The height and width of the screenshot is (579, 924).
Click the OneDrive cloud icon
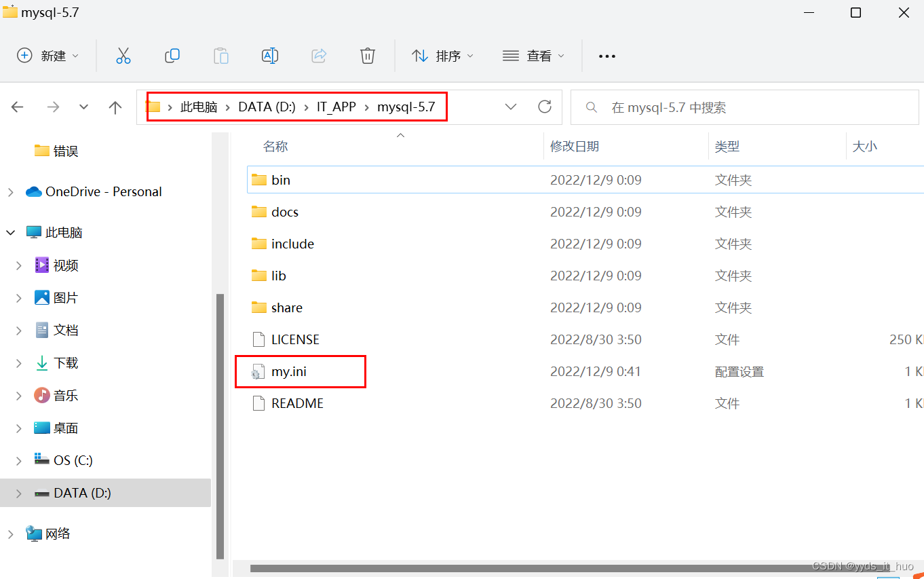tap(34, 192)
